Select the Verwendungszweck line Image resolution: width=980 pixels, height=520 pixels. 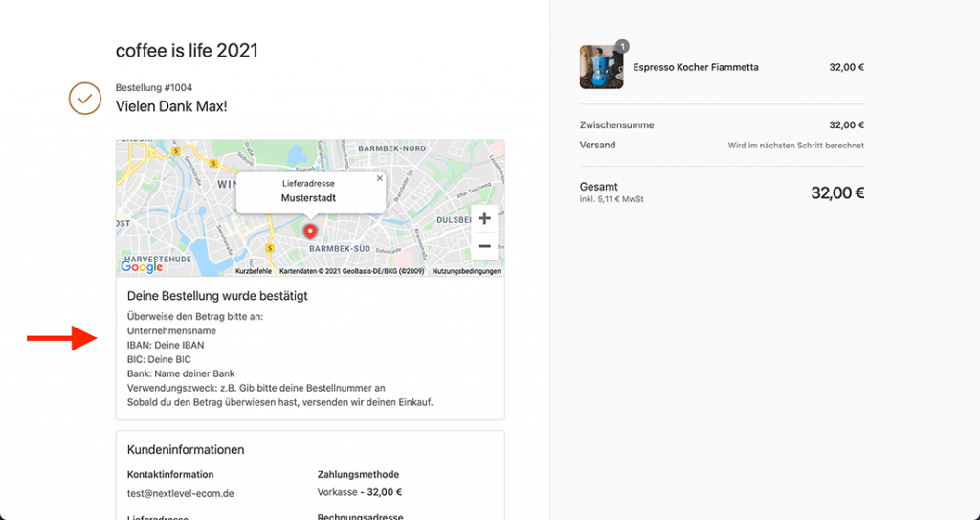tap(256, 388)
